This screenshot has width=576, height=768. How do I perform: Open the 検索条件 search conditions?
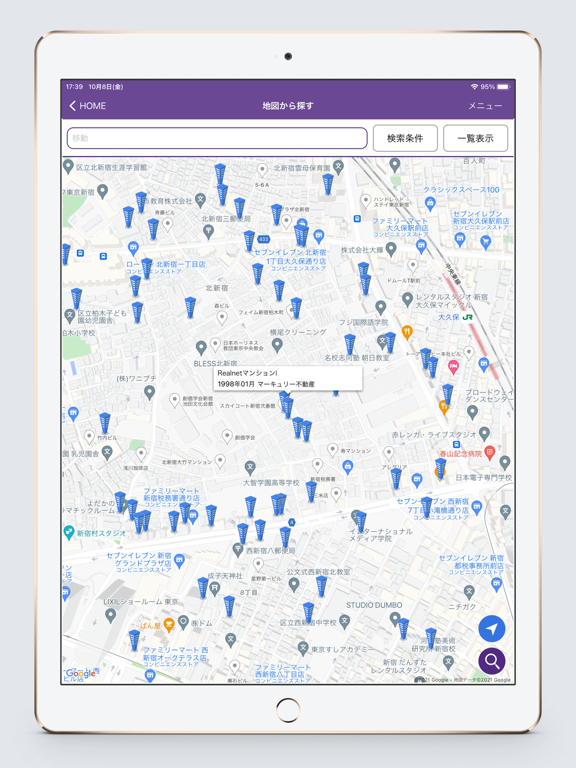[405, 138]
